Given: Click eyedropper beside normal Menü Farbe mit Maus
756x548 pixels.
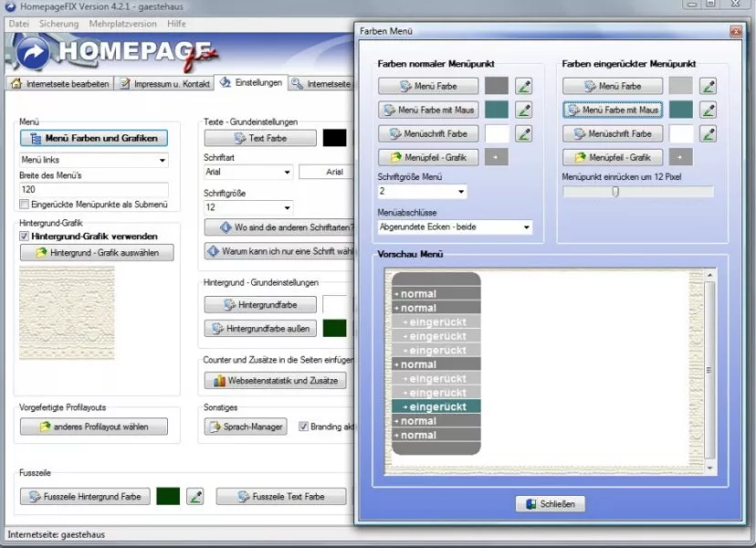Looking at the screenshot, I should coord(523,111).
